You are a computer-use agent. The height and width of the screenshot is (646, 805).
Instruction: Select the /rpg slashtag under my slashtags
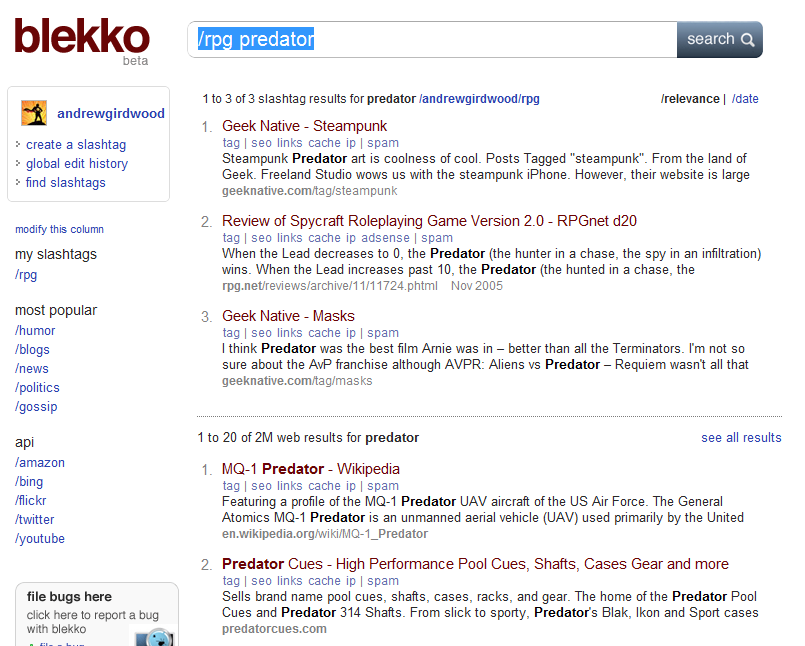tap(26, 274)
